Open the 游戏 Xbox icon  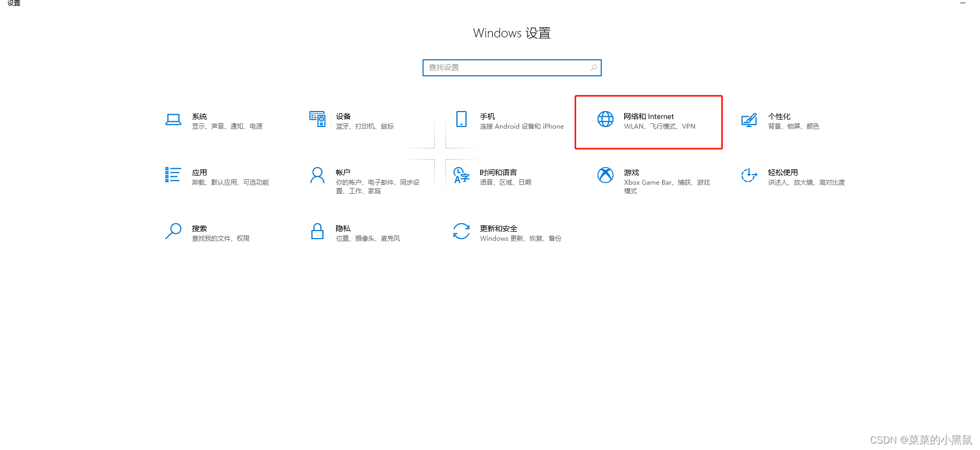pyautogui.click(x=605, y=175)
